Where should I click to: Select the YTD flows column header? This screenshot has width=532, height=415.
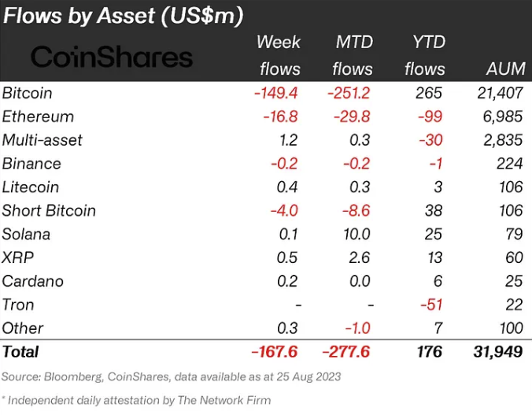click(x=425, y=55)
